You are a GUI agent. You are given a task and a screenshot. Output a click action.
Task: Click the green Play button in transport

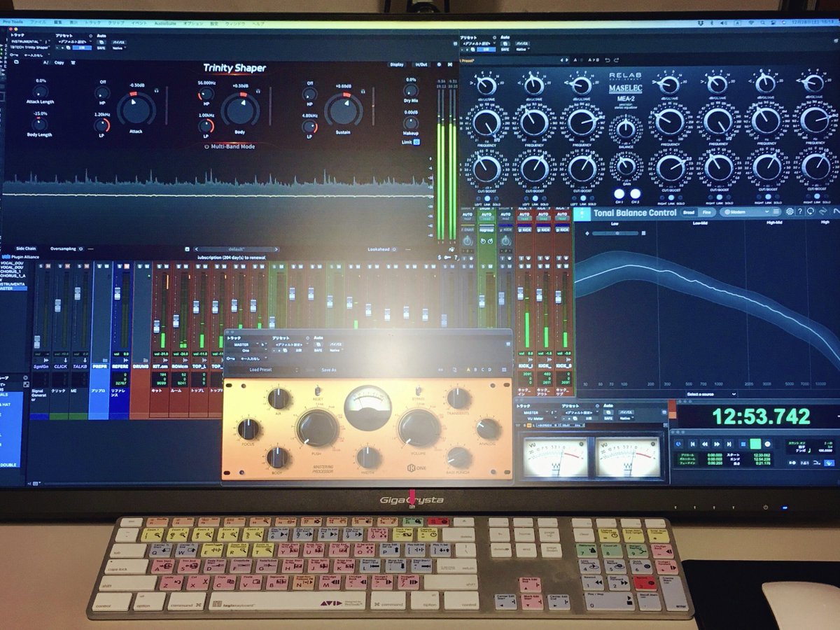coord(755,444)
